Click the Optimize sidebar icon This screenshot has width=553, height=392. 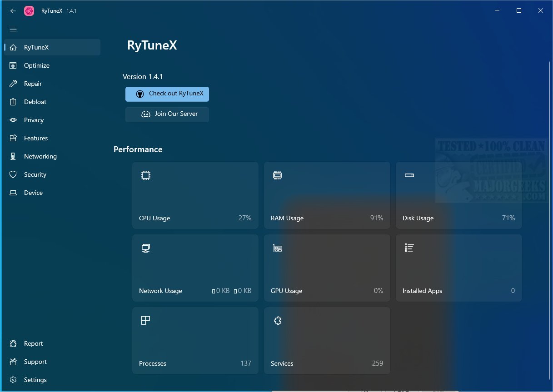tap(14, 65)
